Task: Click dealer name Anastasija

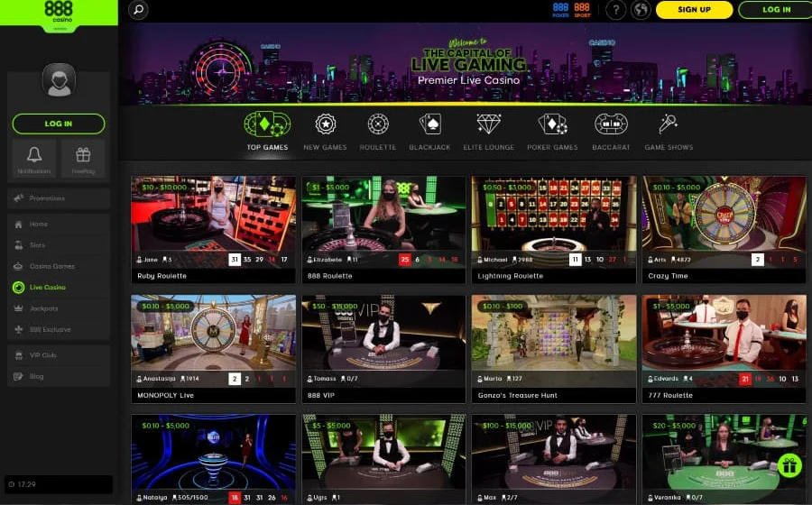Action: coord(159,378)
